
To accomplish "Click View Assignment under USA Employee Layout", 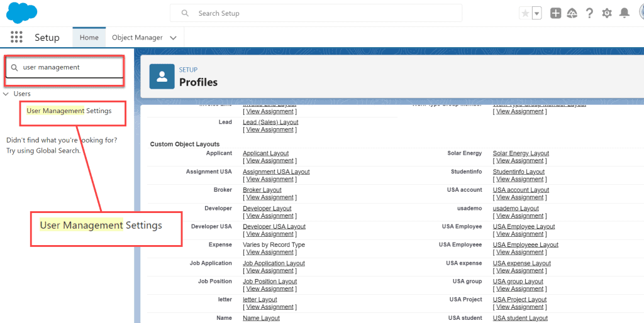I will tap(520, 234).
